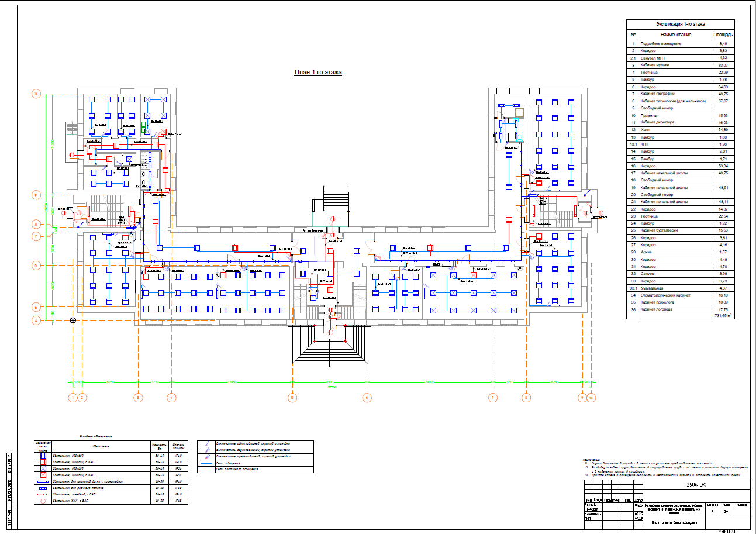Click the area value 63,07
The height and width of the screenshot is (534, 756).
pyautogui.click(x=723, y=66)
